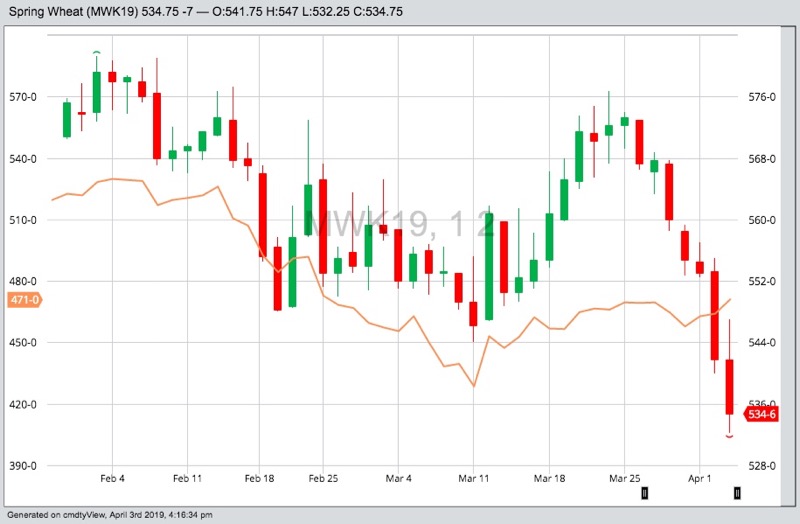Click the Apr 1 date label
Image resolution: width=800 pixels, height=524 pixels.
coord(699,478)
